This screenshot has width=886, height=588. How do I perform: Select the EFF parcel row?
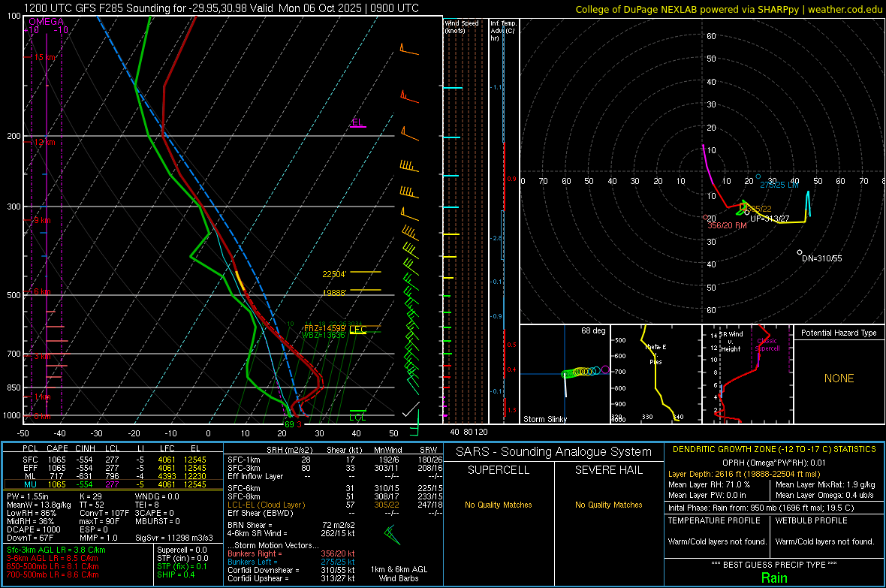[113, 468]
